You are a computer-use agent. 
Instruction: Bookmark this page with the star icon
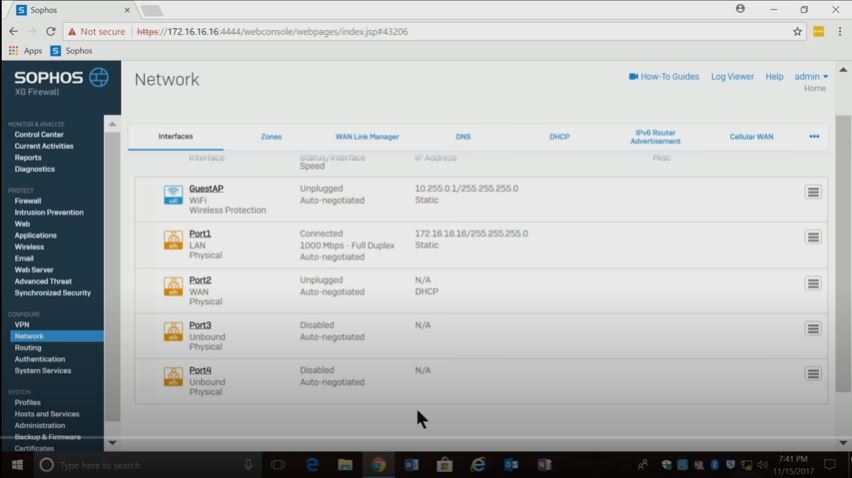(797, 32)
